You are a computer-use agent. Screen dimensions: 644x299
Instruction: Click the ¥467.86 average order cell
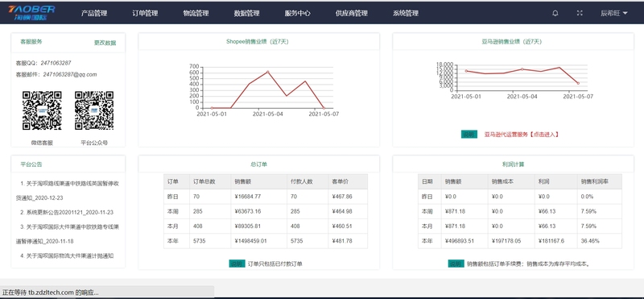pyautogui.click(x=348, y=197)
